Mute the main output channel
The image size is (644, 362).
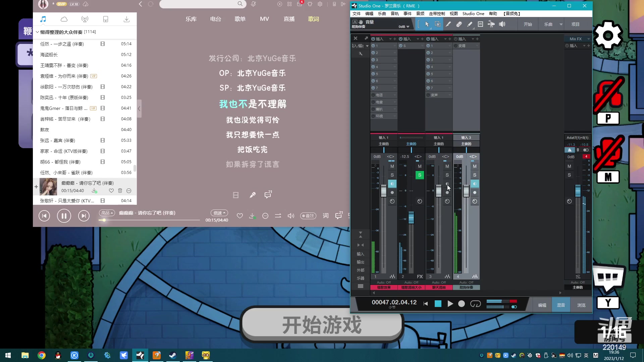(569, 166)
